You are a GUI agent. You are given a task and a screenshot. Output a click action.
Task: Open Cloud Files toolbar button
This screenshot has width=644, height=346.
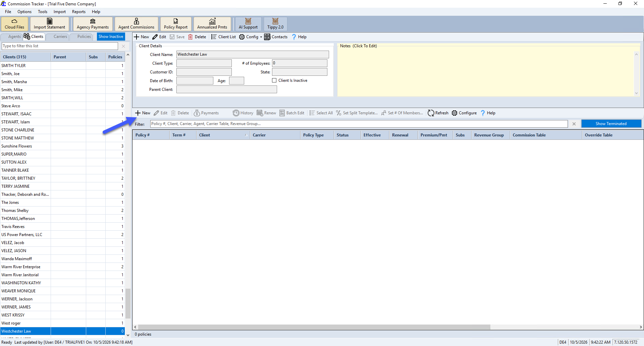14,24
